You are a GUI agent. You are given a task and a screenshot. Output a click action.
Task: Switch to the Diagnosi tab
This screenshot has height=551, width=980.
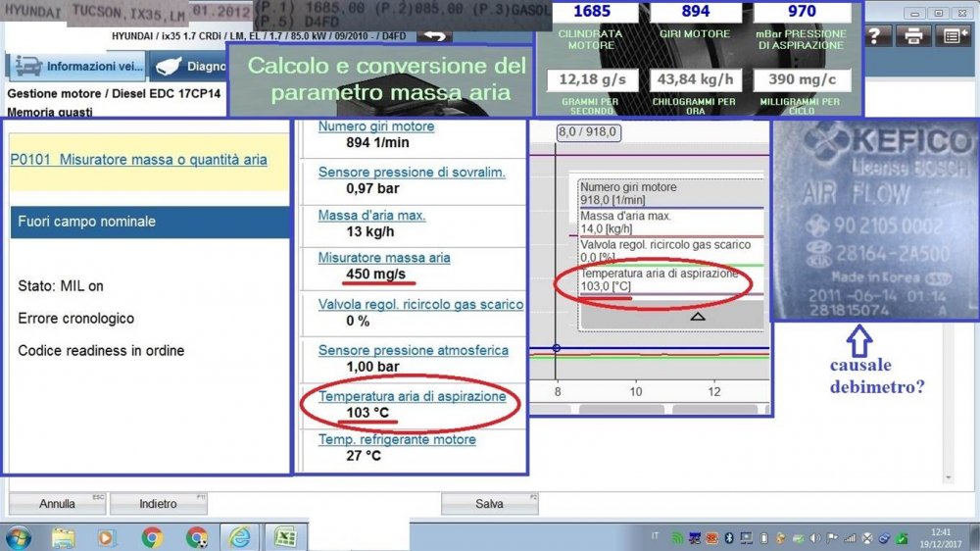pos(189,67)
